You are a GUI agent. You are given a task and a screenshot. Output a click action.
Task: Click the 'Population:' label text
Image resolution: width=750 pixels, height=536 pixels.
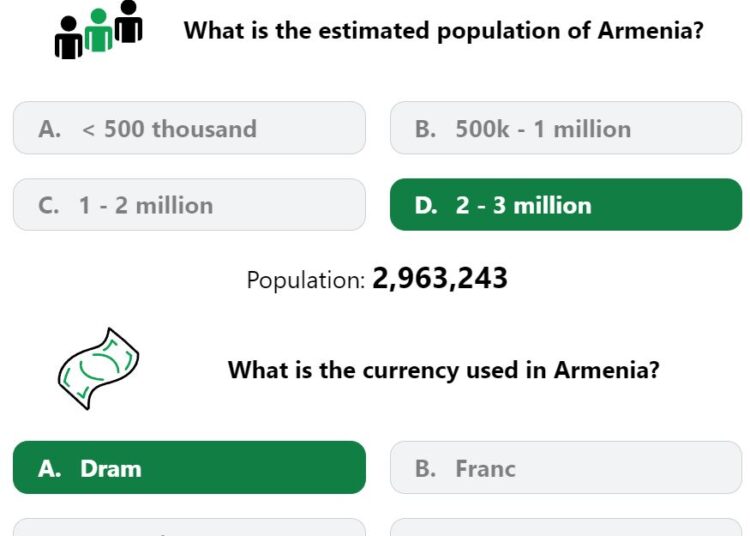tap(306, 280)
